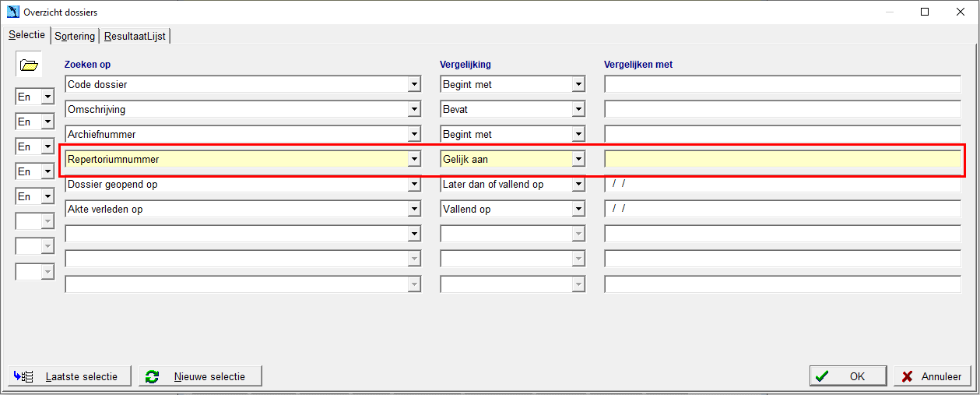Screen dimensions: 980x395
Task: Click the red X Annuleer button
Action: [933, 376]
